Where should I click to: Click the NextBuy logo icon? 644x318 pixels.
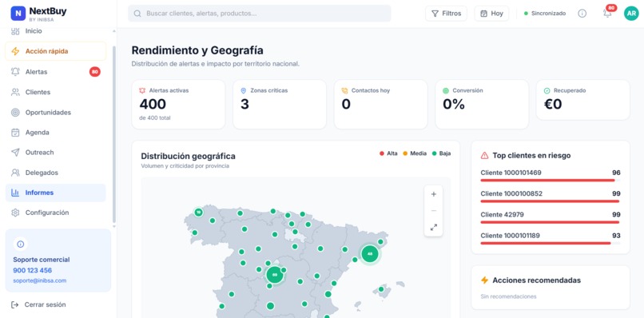coord(18,13)
